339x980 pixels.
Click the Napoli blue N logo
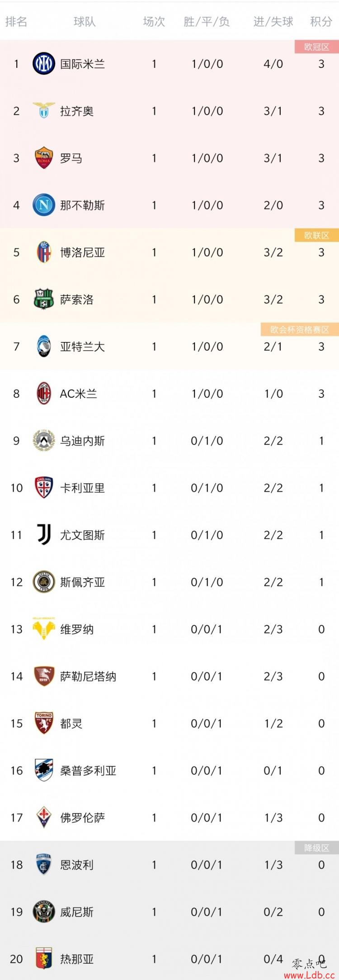(44, 205)
